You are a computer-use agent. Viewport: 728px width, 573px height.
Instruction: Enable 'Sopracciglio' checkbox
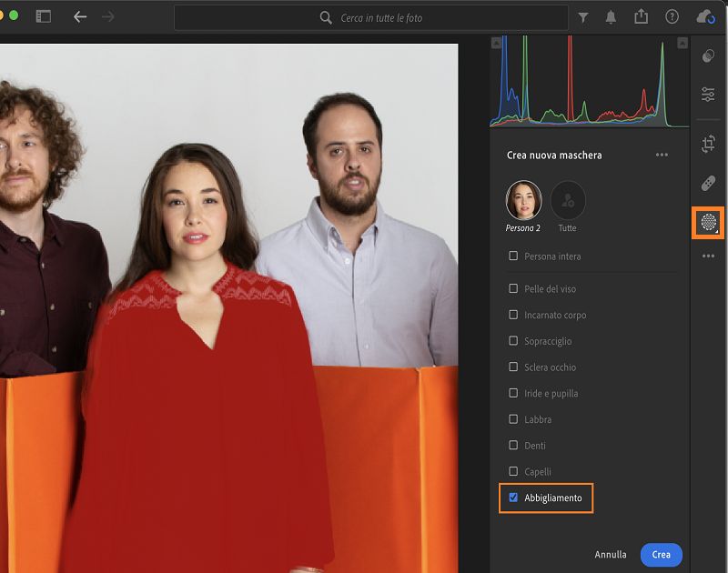[513, 340]
